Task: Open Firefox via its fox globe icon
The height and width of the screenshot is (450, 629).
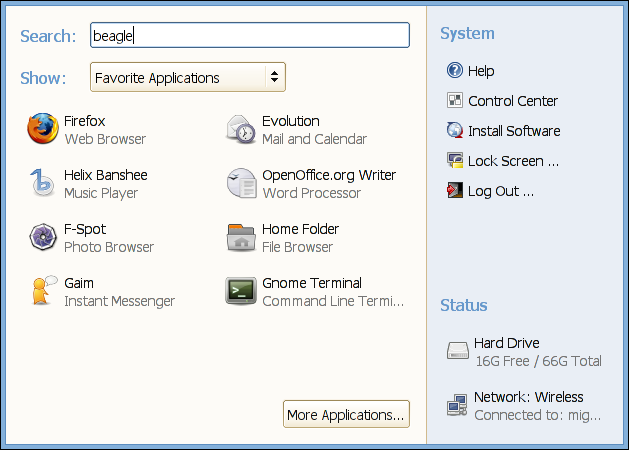Action: pyautogui.click(x=43, y=129)
